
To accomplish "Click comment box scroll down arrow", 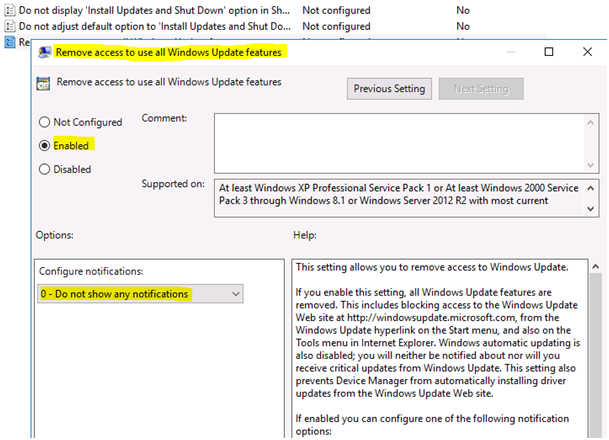I will click(590, 165).
